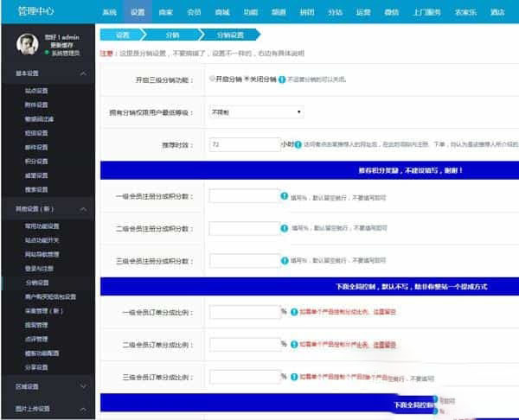Open the 不限制 minimum level dropdown
Image resolution: width=519 pixels, height=420 pixels.
(x=256, y=111)
